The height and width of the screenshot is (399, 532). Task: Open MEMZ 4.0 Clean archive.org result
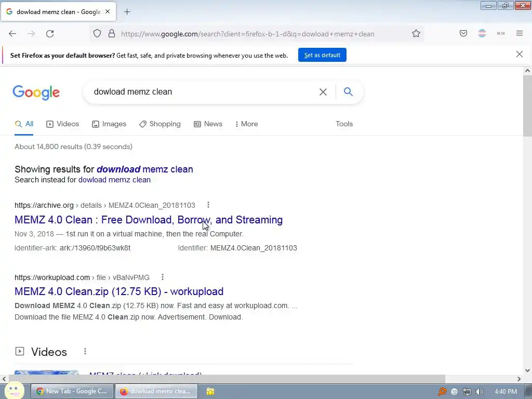click(x=149, y=220)
